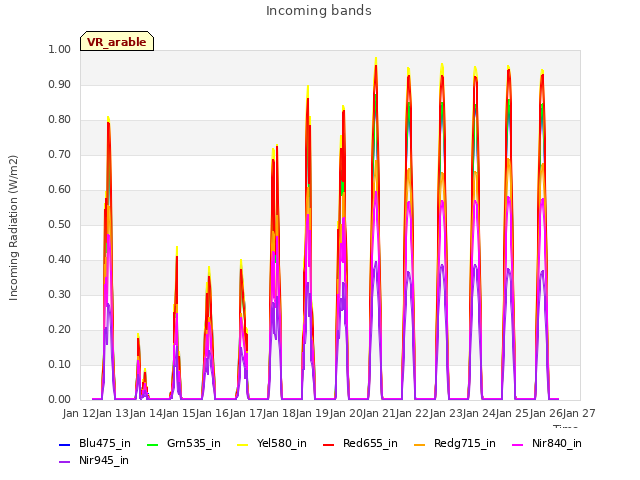The image size is (640, 480).
Task: Click the Jan 21 x-axis tick label
Action: pos(379,413)
